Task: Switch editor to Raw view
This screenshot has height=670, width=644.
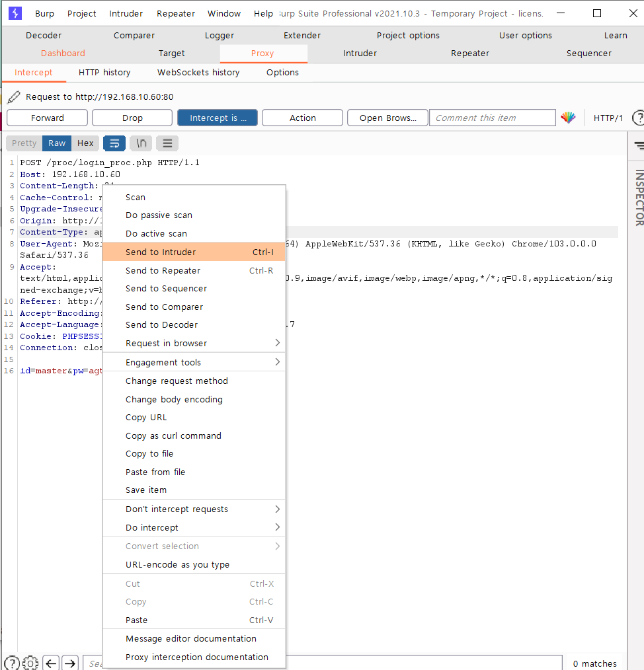Action: coord(57,143)
